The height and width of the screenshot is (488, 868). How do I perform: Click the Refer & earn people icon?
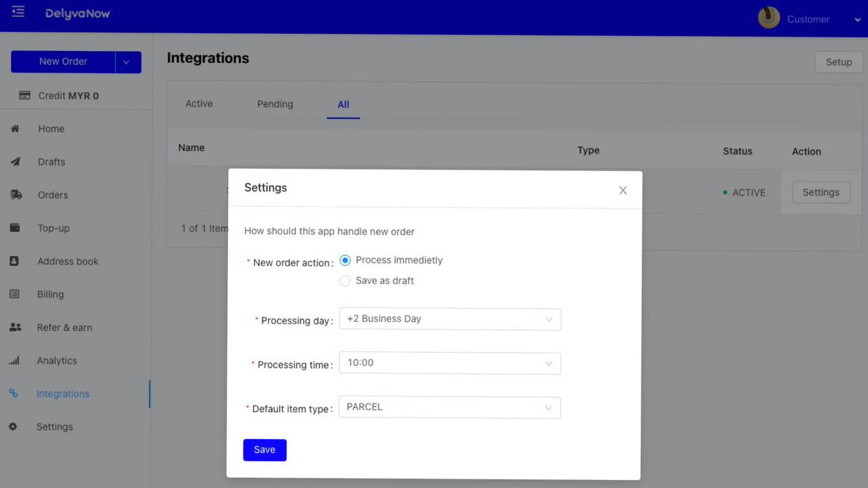click(15, 327)
